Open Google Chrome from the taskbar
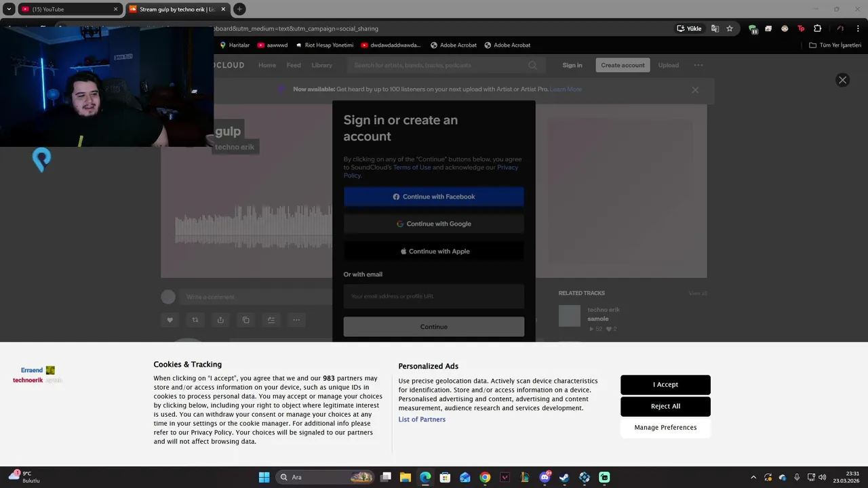The height and width of the screenshot is (488, 868). click(485, 477)
